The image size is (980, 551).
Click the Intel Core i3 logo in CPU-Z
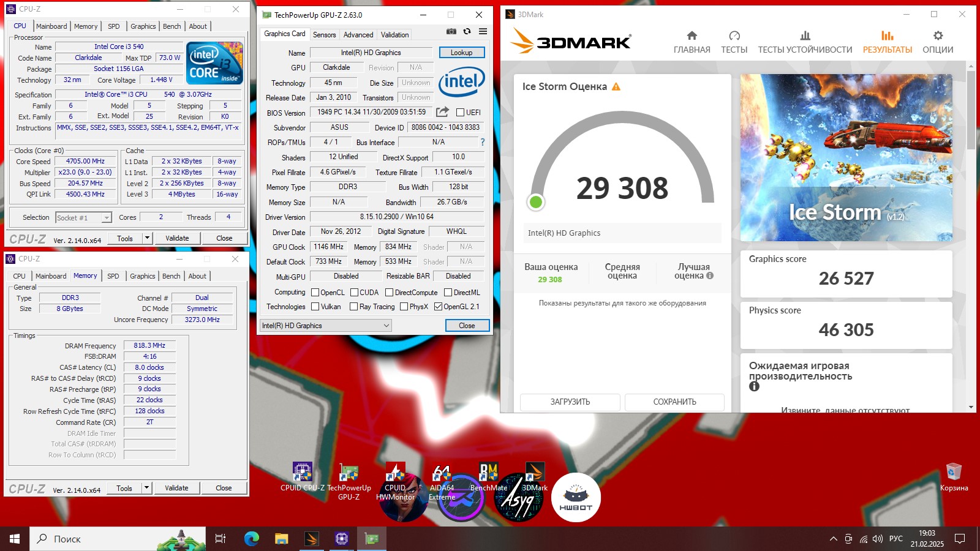point(214,63)
